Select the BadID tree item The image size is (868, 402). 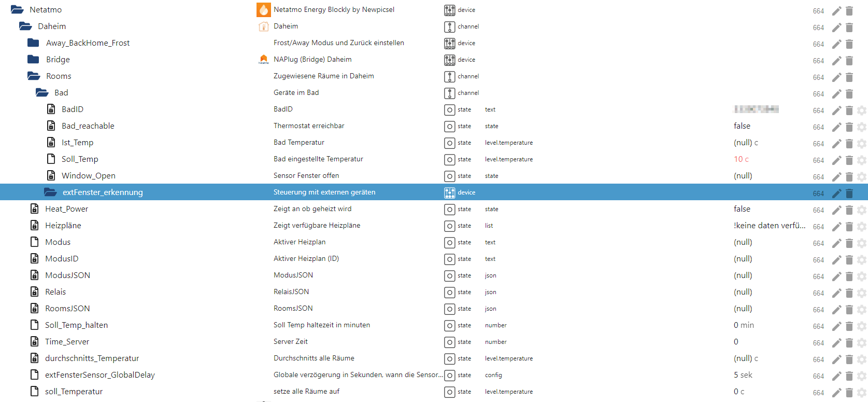point(73,109)
